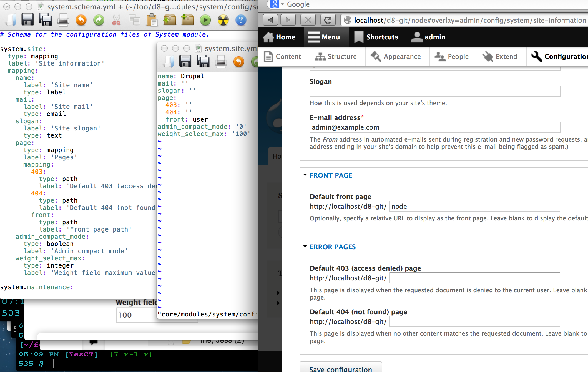Screen dimensions: 588x372
Task: Click Save icon in system.site.yml window
Action: pos(185,61)
